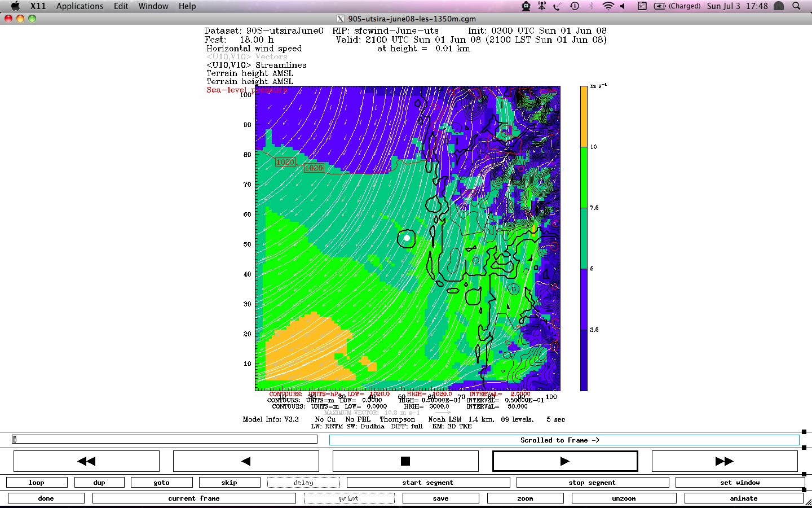Click the volume speaker icon

pyautogui.click(x=623, y=6)
